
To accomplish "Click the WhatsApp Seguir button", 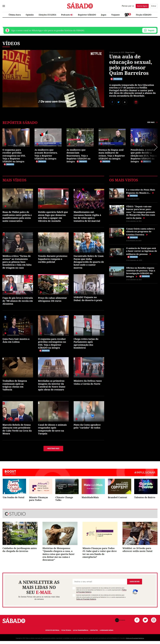I will 150,30.
